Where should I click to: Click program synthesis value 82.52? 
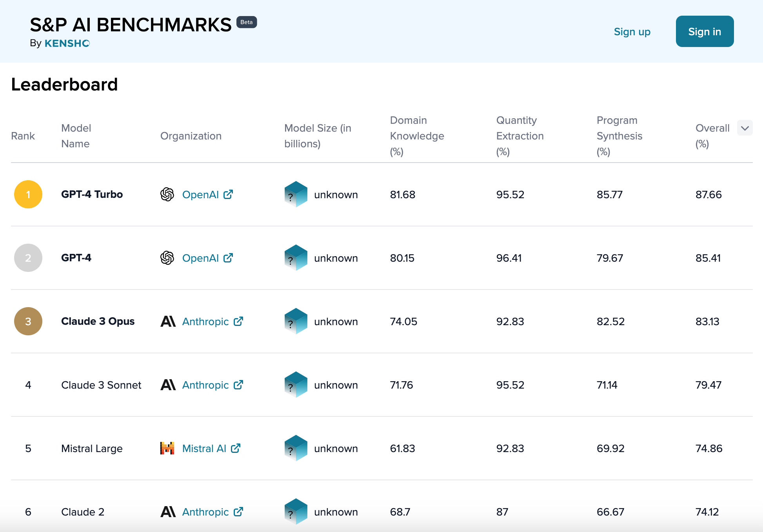(610, 321)
